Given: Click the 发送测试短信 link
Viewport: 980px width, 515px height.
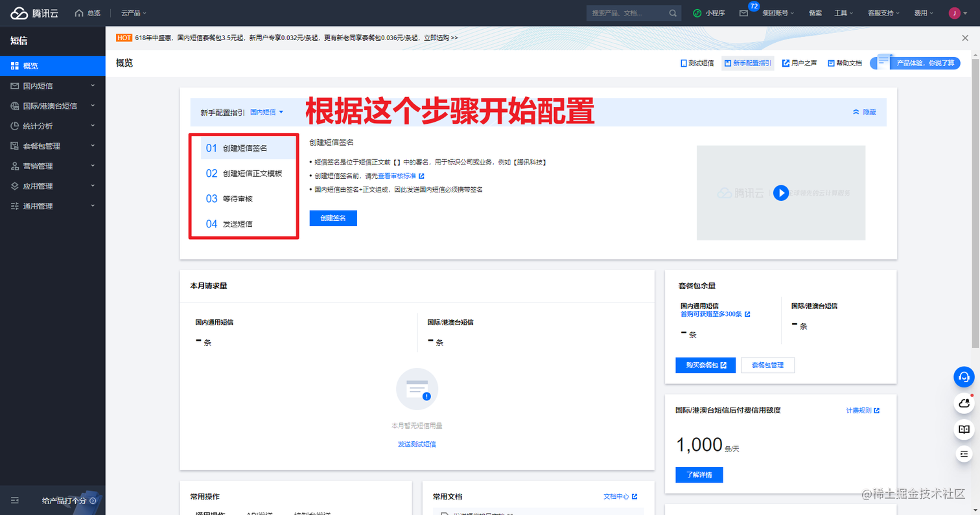Looking at the screenshot, I should [417, 443].
